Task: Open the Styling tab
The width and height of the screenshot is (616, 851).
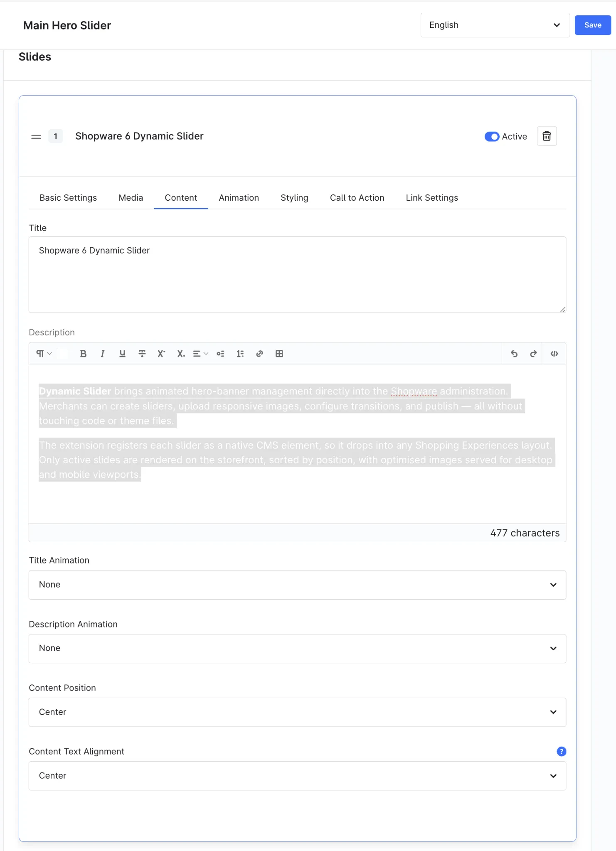Action: click(x=294, y=198)
